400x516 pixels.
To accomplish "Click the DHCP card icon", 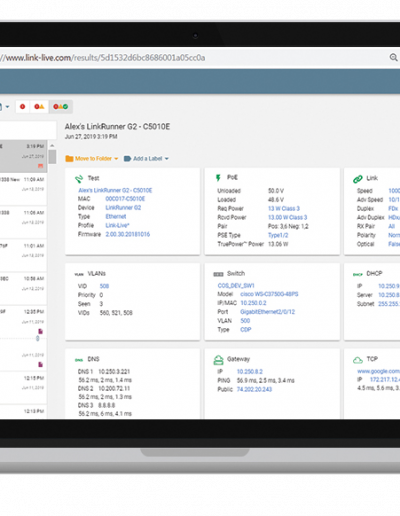I will point(358,274).
